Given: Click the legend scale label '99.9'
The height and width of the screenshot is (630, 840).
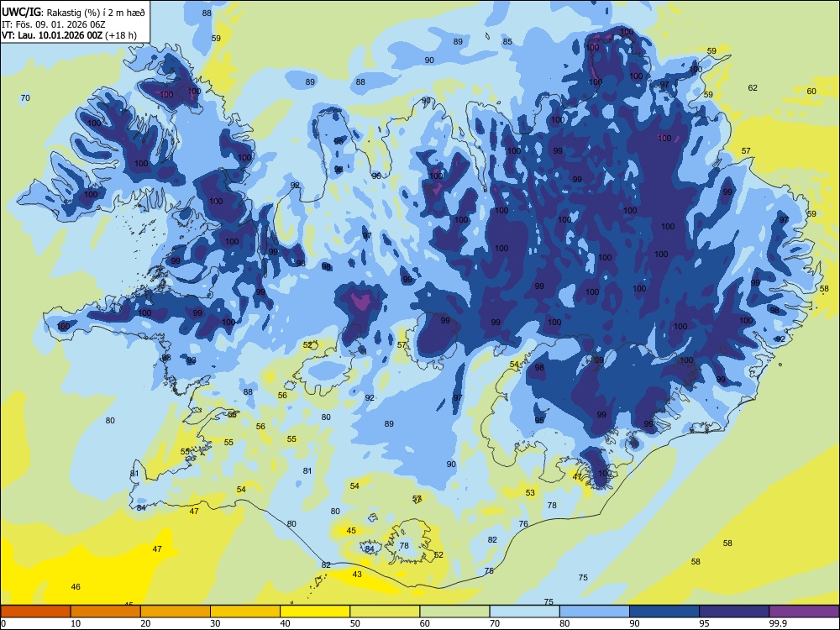Looking at the screenshot, I should [x=778, y=623].
